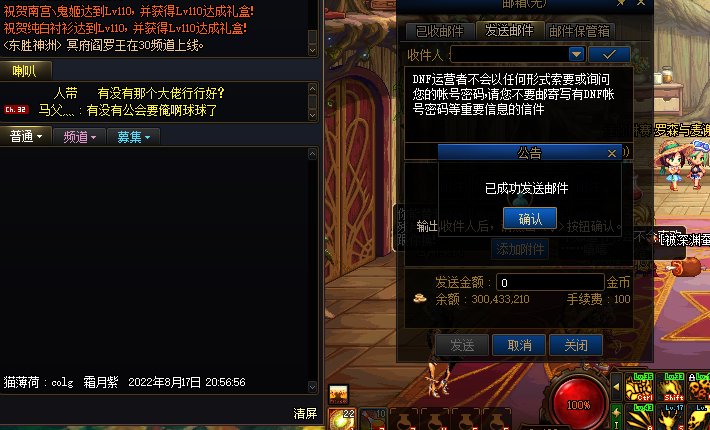The width and height of the screenshot is (710, 430).
Task: Click the 发送金额 amount input field
Action: pyautogui.click(x=550, y=282)
